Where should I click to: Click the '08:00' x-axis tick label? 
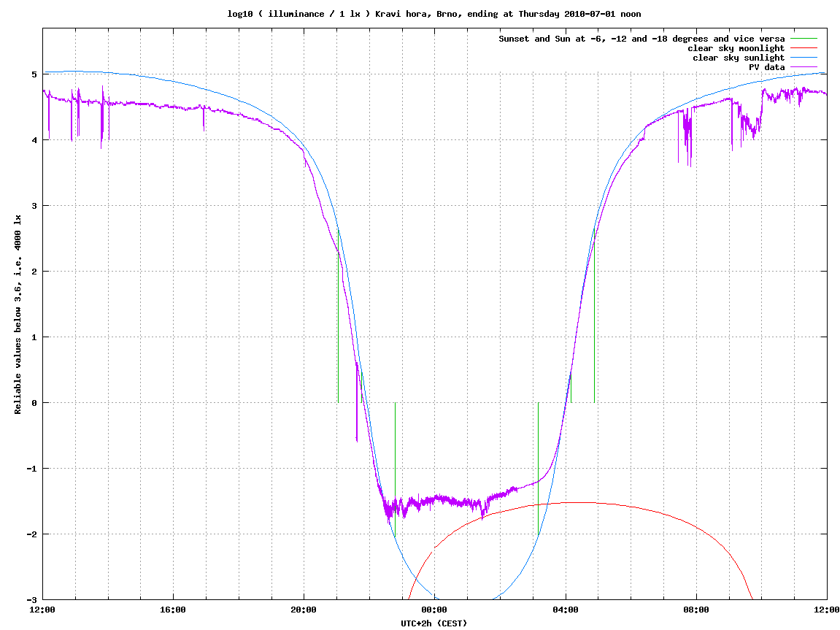[696, 610]
